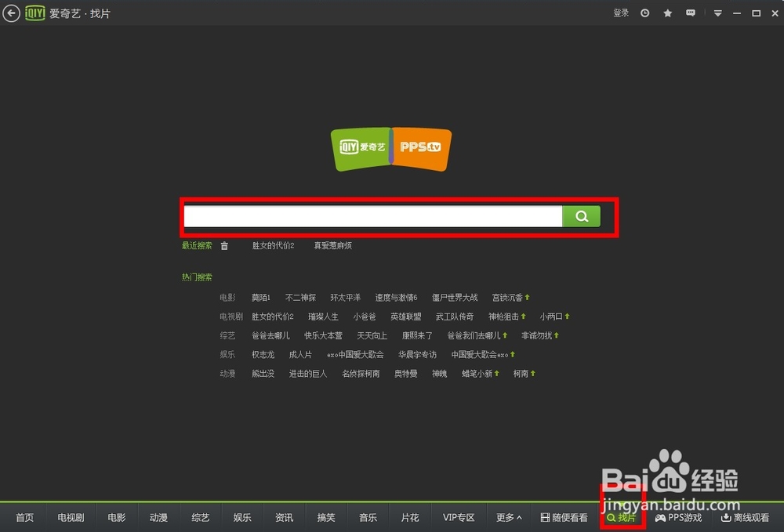Screen dimensions: 784x532
Task: Open play history via the clock icon
Action: (x=644, y=13)
